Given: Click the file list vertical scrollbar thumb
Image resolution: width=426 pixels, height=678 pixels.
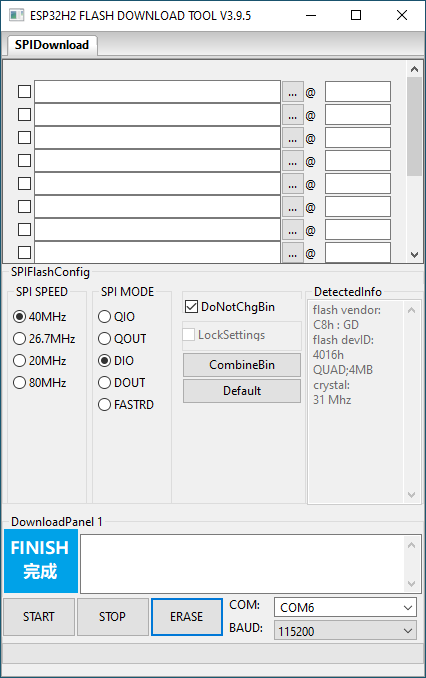Looking at the screenshot, I should (414, 126).
